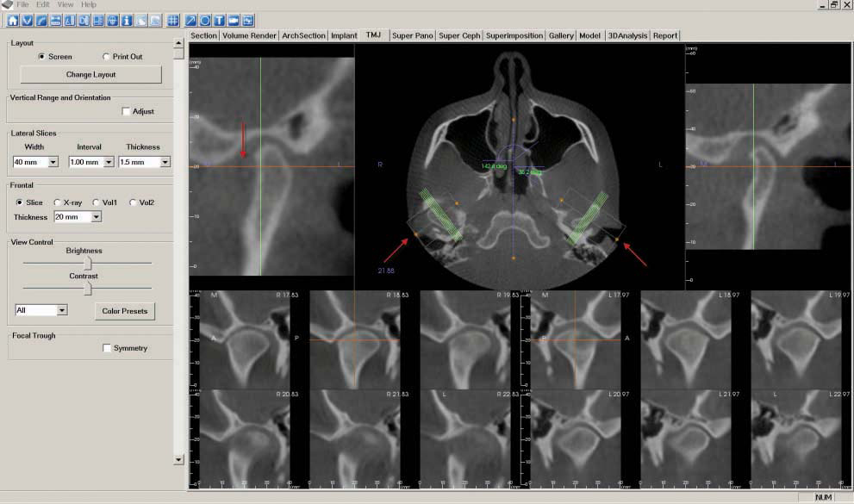Select the X-ray frontal mode
The height and width of the screenshot is (504, 854).
58,202
